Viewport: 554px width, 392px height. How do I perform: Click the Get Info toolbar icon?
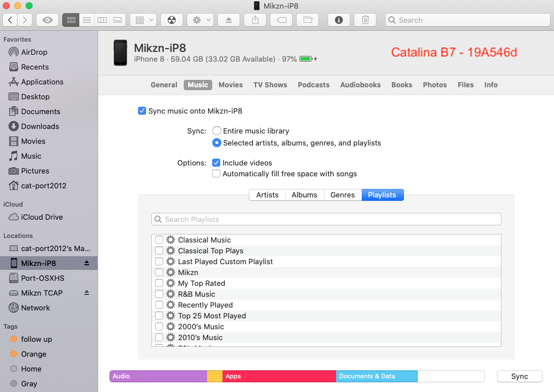tap(339, 20)
